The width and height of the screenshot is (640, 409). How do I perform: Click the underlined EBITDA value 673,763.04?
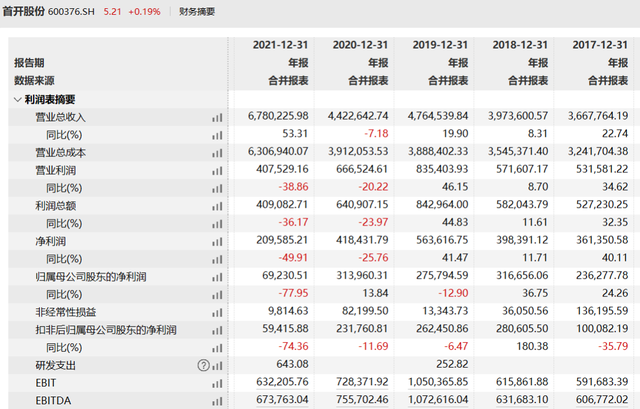(x=282, y=400)
